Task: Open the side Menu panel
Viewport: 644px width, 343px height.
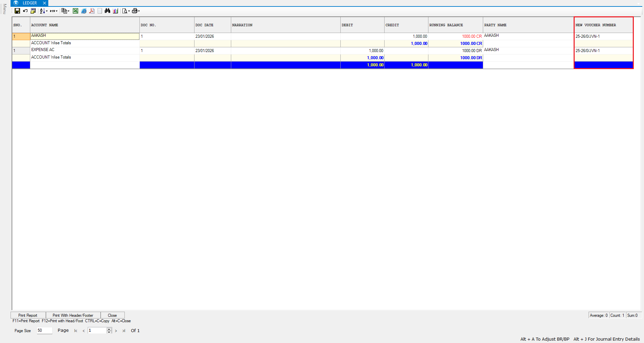Action: [4, 9]
